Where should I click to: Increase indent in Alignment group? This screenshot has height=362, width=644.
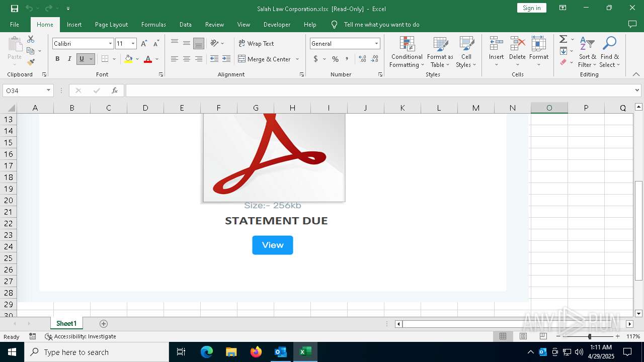226,59
